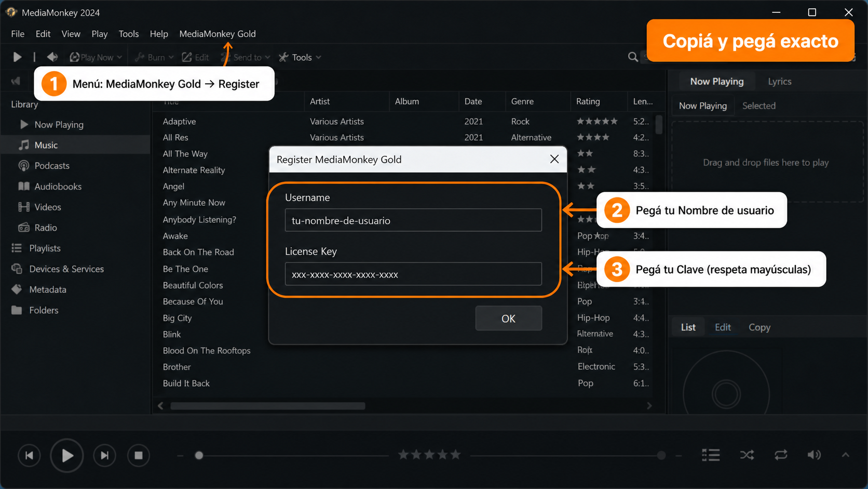The width and height of the screenshot is (868, 489).
Task: Click in the License Key input field
Action: [413, 274]
